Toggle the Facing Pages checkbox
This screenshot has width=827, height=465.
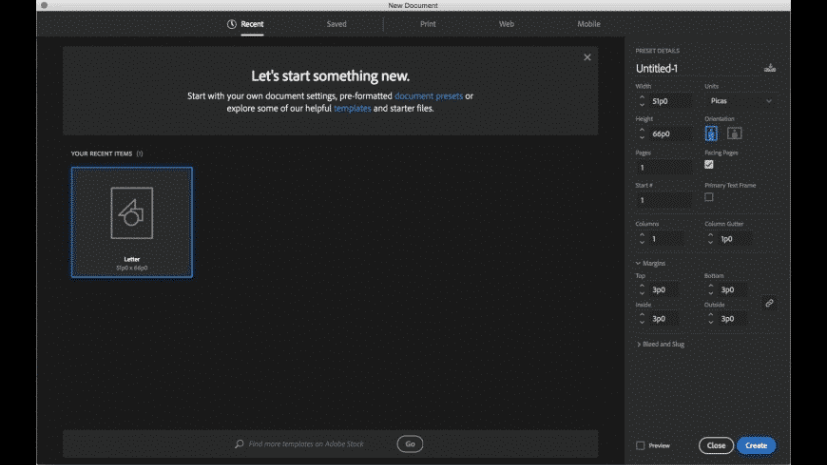point(709,165)
